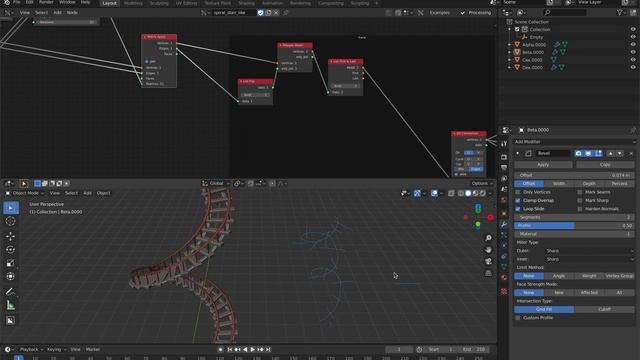This screenshot has height=360, width=640.
Task: Select the Measure tool
Action: click(x=11, y=305)
